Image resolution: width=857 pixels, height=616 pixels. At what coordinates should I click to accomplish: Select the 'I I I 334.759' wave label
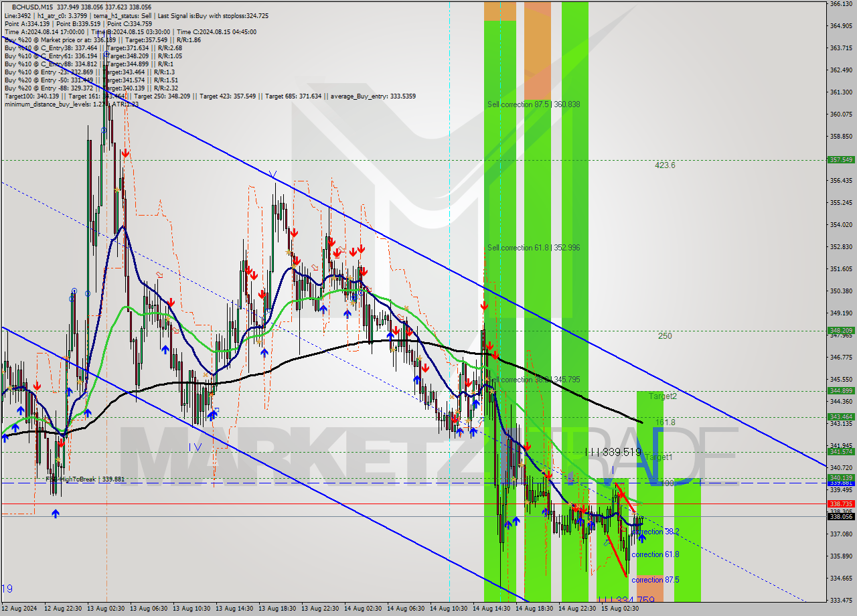[x=627, y=600]
